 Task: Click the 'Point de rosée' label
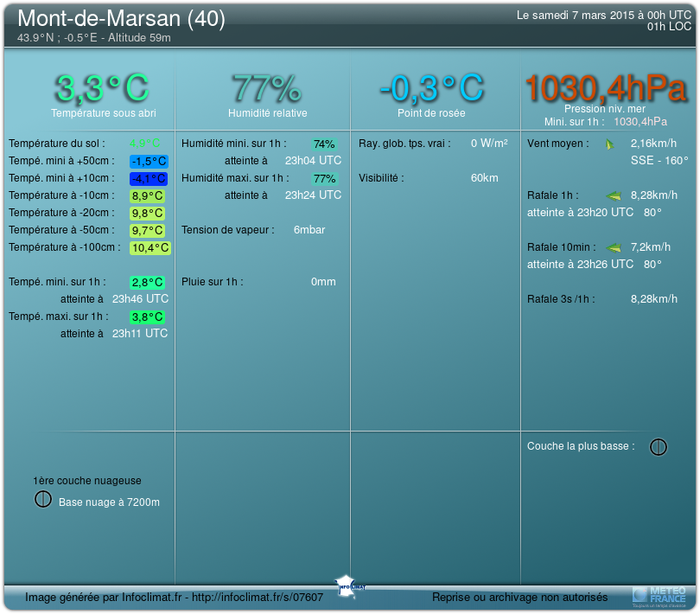click(431, 113)
